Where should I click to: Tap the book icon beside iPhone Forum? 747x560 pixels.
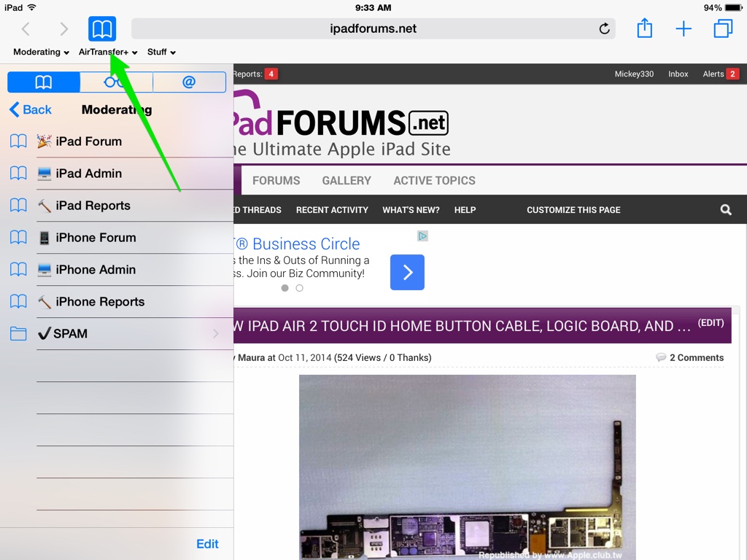pos(18,237)
